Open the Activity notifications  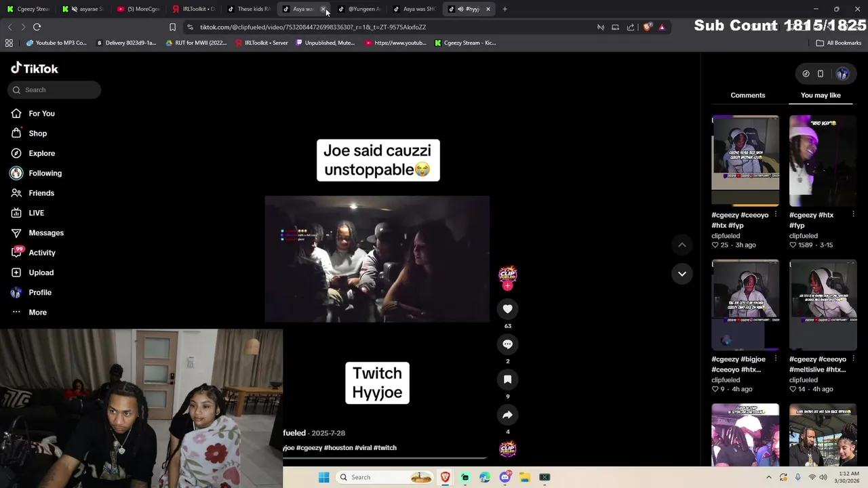click(x=41, y=253)
